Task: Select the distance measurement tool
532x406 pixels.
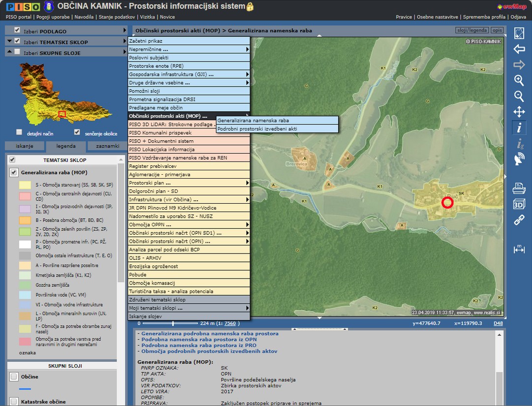Action: (519, 249)
